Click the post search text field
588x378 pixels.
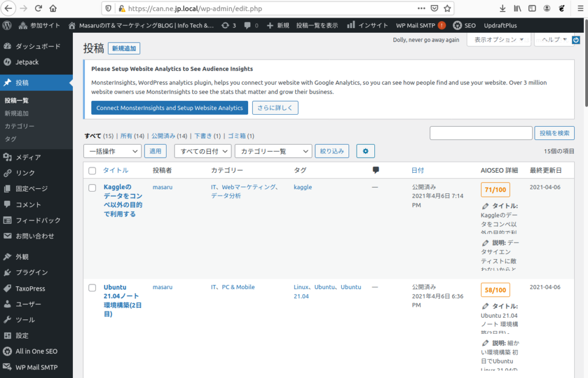click(x=481, y=133)
